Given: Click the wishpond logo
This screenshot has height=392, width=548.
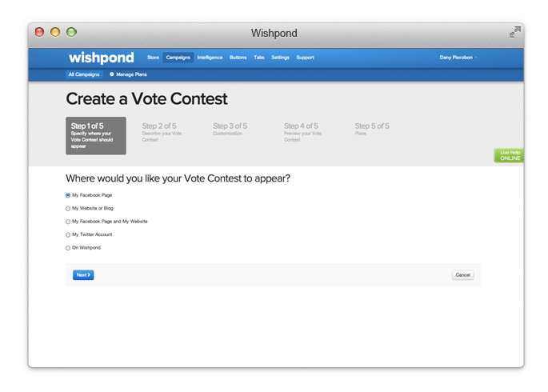Looking at the screenshot, I should (x=102, y=58).
